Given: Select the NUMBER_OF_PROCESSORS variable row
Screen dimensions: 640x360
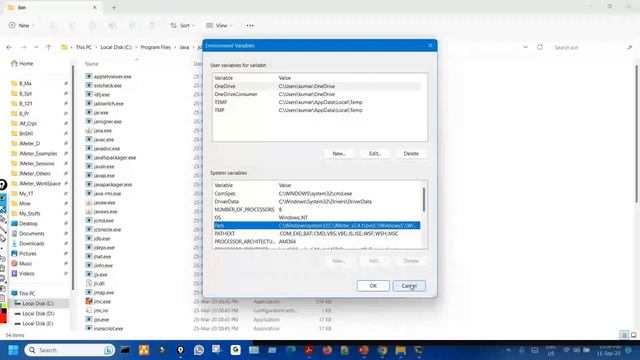Looking at the screenshot, I should (317, 209).
